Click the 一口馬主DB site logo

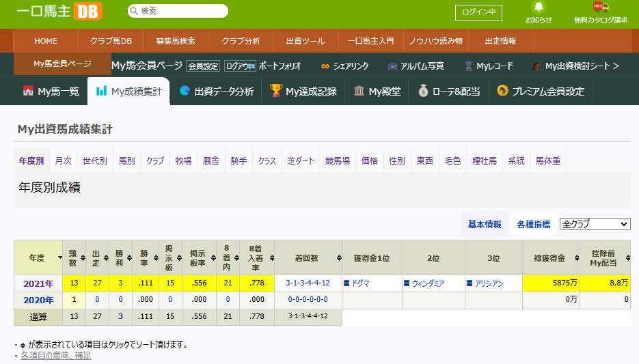(59, 11)
